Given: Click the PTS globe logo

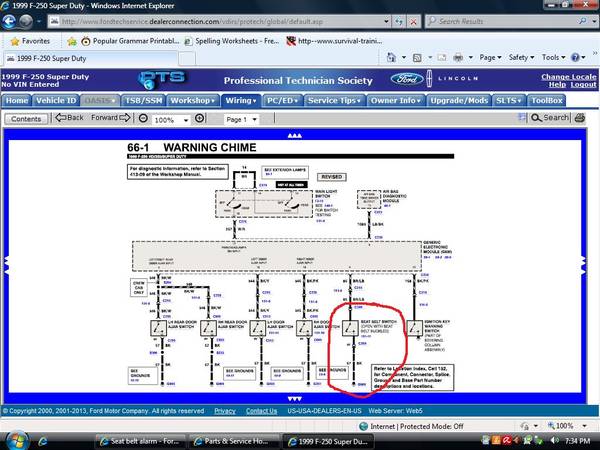Looking at the screenshot, I should click(162, 80).
